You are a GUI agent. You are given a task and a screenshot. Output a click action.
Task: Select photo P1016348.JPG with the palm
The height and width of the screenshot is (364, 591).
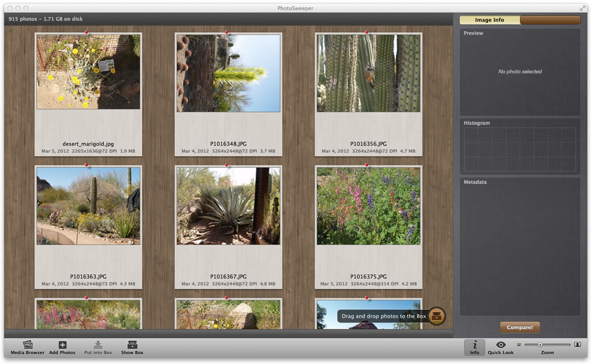[229, 73]
